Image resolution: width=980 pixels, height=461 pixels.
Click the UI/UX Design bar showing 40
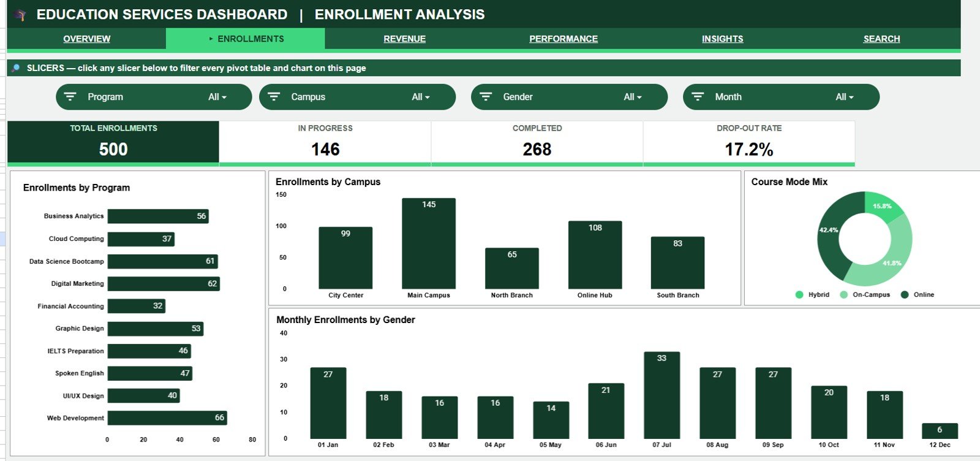(144, 395)
